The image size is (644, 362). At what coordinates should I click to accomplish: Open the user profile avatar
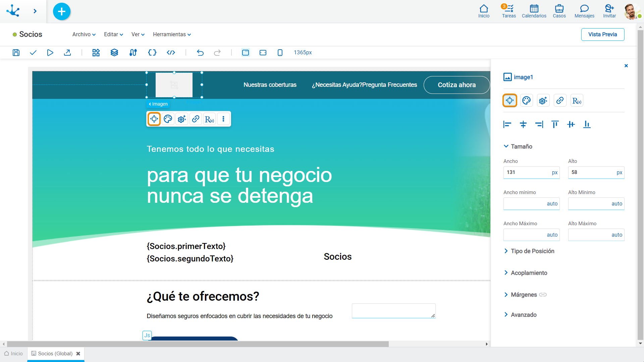pos(632,11)
